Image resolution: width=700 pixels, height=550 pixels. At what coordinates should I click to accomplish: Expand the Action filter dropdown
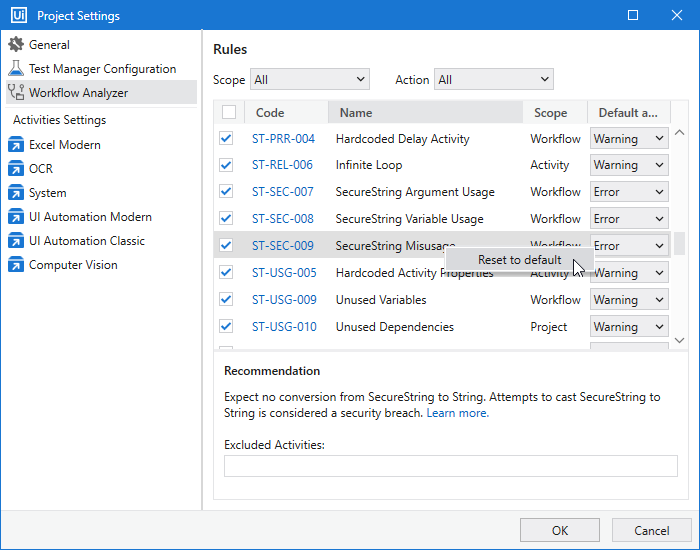pyautogui.click(x=493, y=80)
